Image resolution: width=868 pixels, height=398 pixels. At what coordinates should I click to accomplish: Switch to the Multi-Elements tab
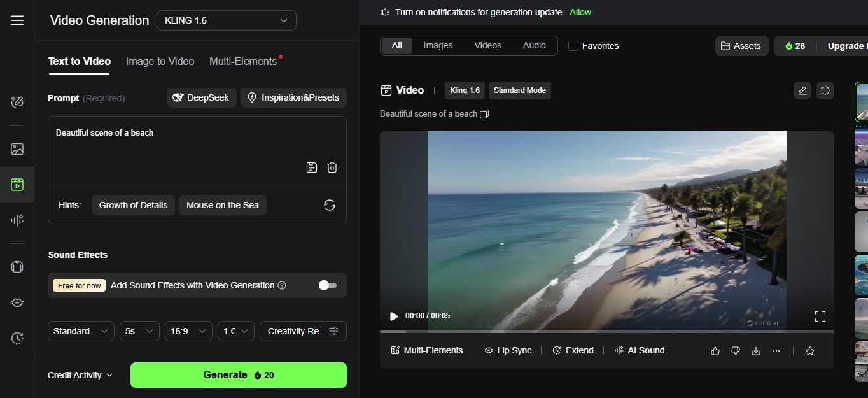243,61
